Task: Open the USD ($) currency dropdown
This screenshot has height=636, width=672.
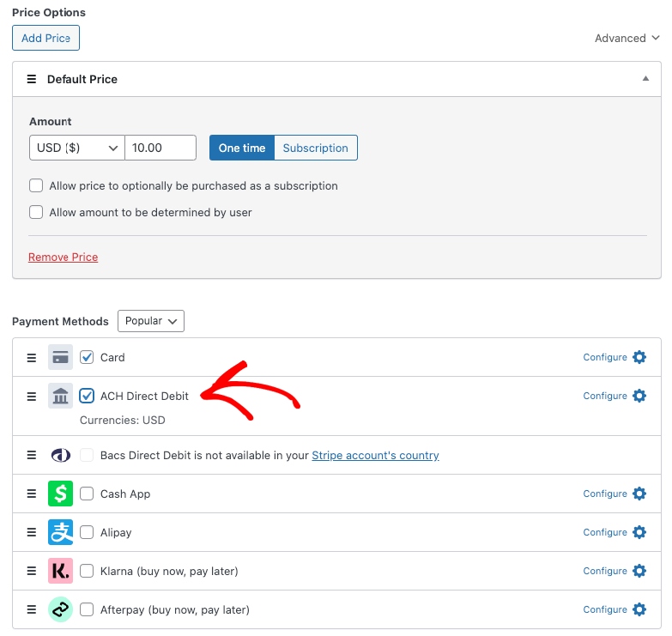Action: point(77,148)
